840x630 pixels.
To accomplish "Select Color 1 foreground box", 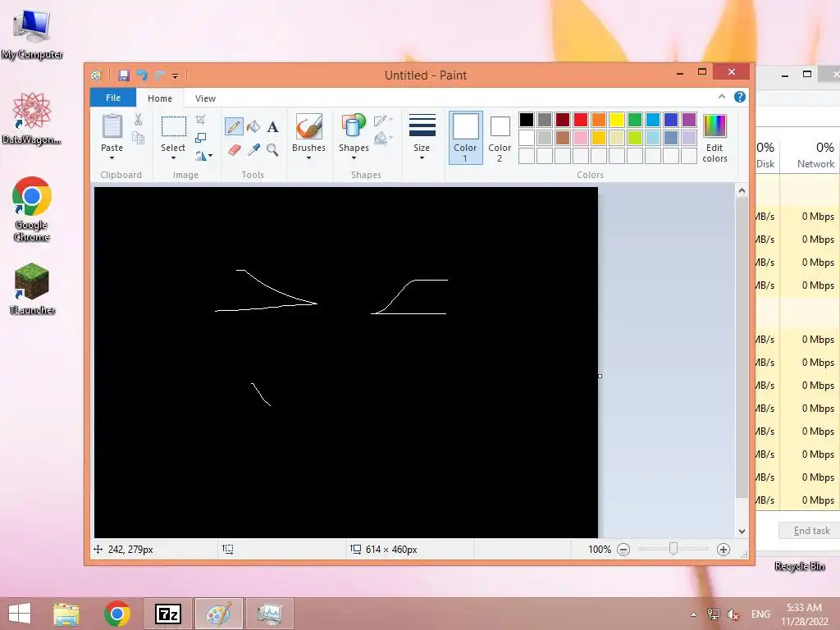I will click(x=466, y=137).
